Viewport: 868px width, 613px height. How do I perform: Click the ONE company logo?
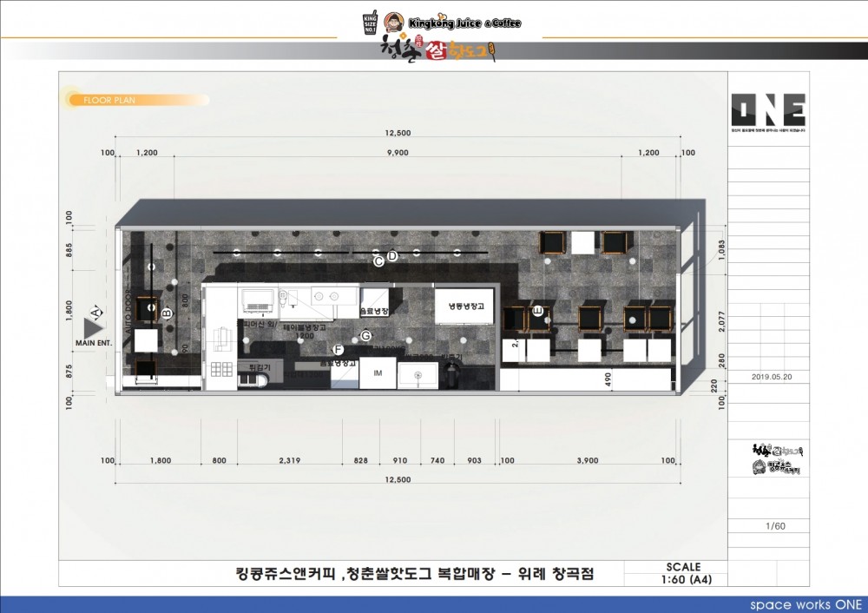[x=767, y=109]
